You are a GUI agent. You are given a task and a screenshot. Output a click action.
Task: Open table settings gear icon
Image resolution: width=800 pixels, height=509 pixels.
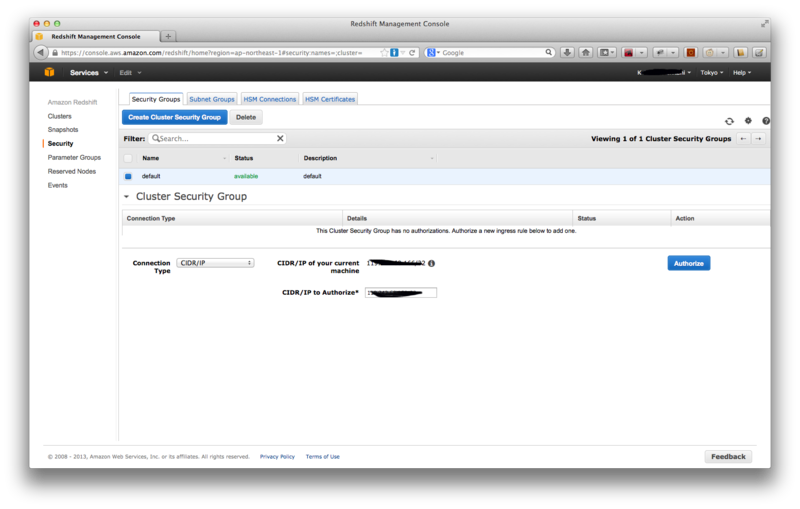tap(748, 121)
